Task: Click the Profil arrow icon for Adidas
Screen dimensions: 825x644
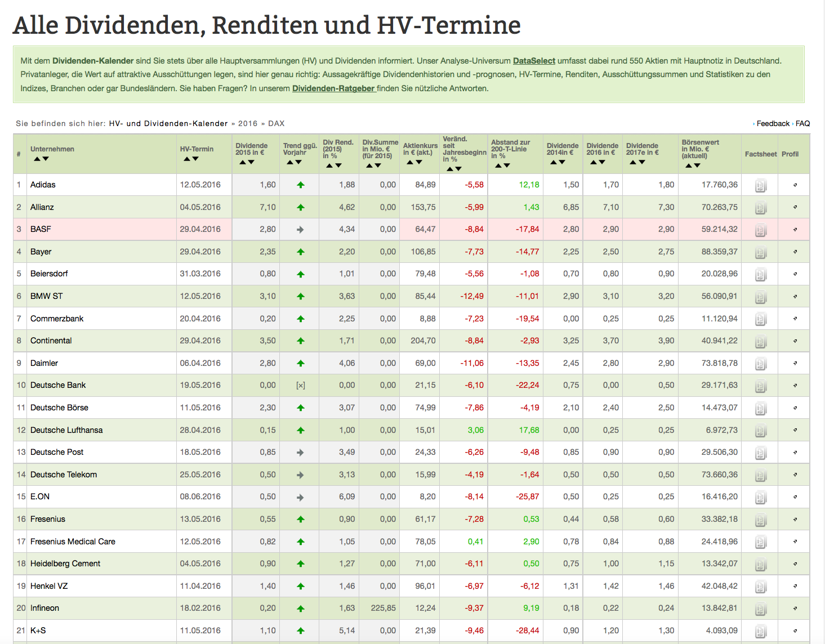Action: pos(795,185)
